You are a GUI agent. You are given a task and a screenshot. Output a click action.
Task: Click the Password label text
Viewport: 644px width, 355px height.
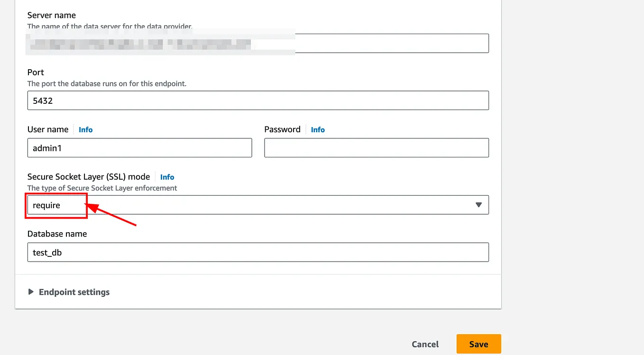pyautogui.click(x=282, y=129)
